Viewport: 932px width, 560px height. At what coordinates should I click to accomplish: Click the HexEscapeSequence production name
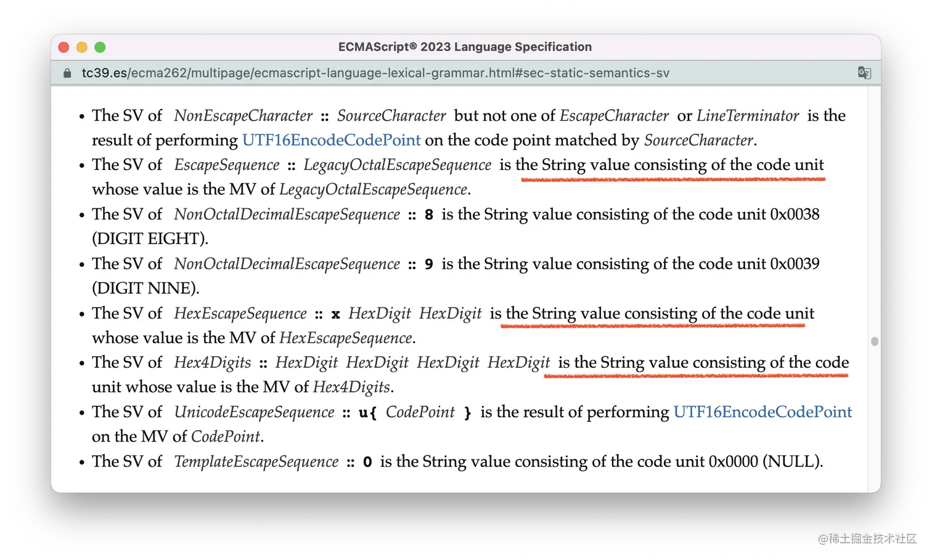240,314
